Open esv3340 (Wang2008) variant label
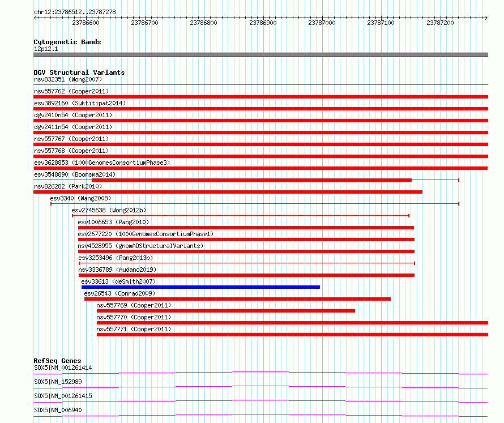504x423 pixels. pyautogui.click(x=80, y=198)
